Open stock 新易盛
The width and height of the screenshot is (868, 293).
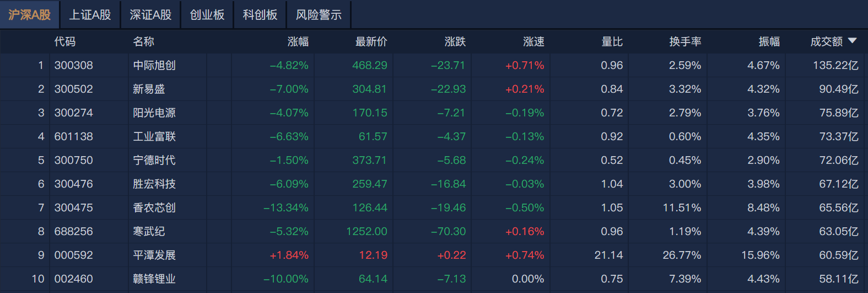(149, 89)
